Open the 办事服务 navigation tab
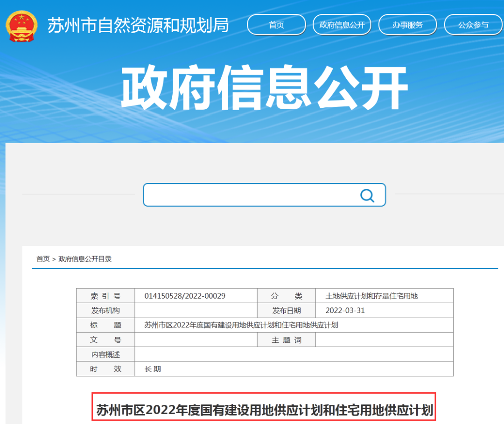 click(407, 25)
